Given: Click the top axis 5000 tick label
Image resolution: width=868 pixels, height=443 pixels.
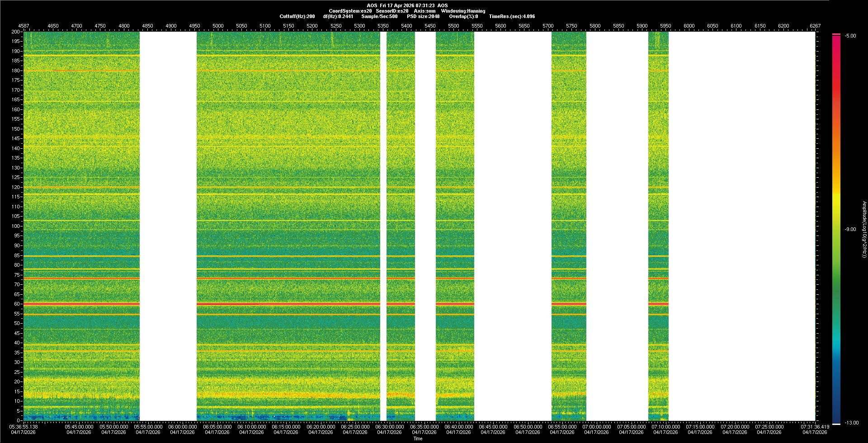Looking at the screenshot, I should point(218,26).
